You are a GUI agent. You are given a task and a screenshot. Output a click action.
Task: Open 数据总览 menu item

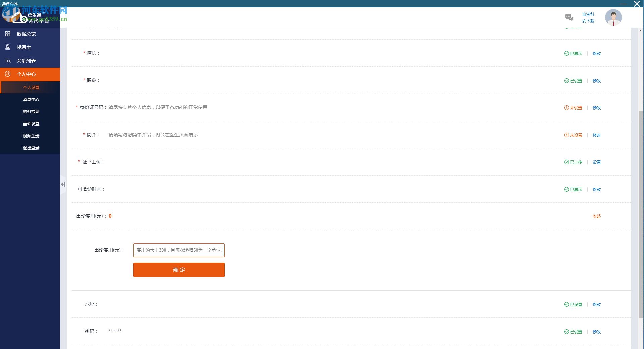30,34
